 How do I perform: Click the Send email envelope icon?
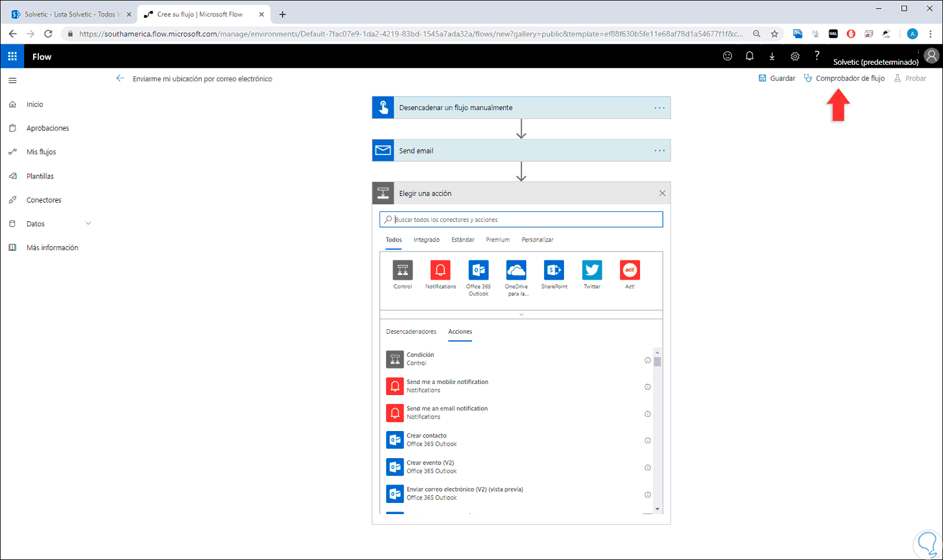click(383, 150)
